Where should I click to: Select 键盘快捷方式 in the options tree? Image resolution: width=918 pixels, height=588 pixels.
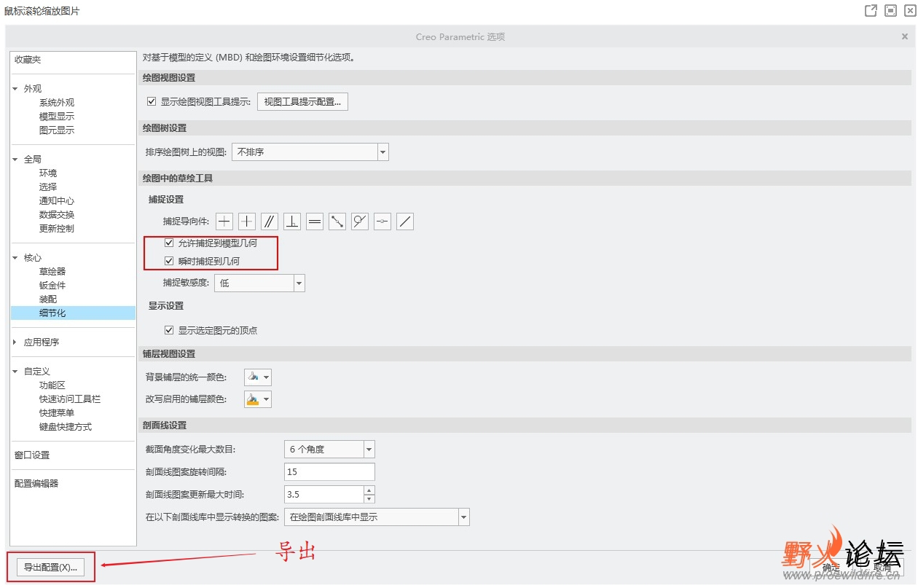click(x=66, y=427)
